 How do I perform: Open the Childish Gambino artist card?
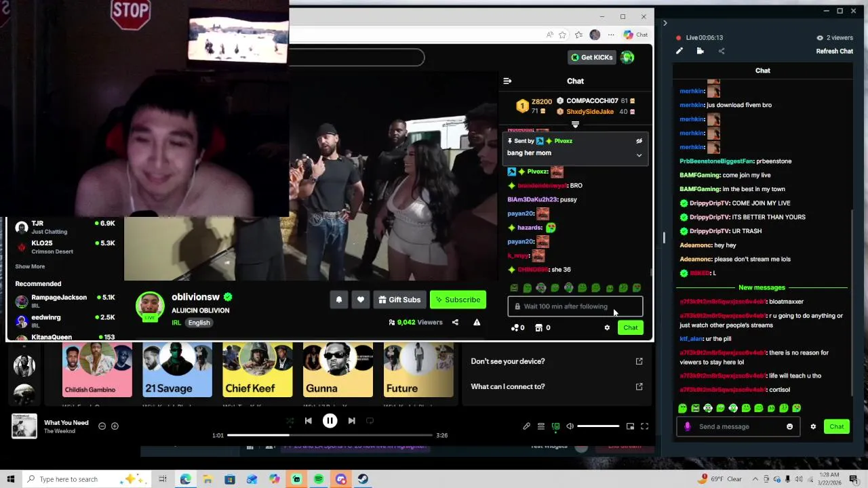tap(97, 370)
